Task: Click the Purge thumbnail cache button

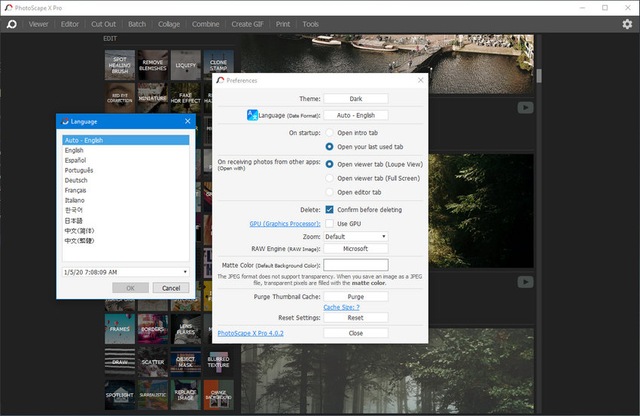Action: click(355, 297)
